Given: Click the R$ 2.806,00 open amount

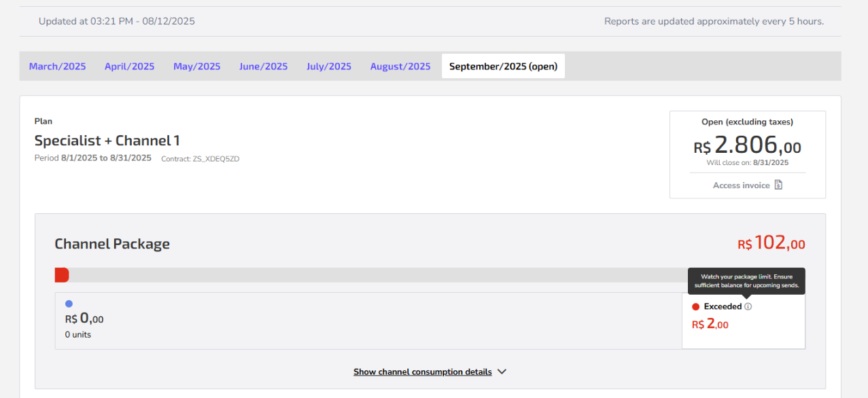Looking at the screenshot, I should point(747,145).
